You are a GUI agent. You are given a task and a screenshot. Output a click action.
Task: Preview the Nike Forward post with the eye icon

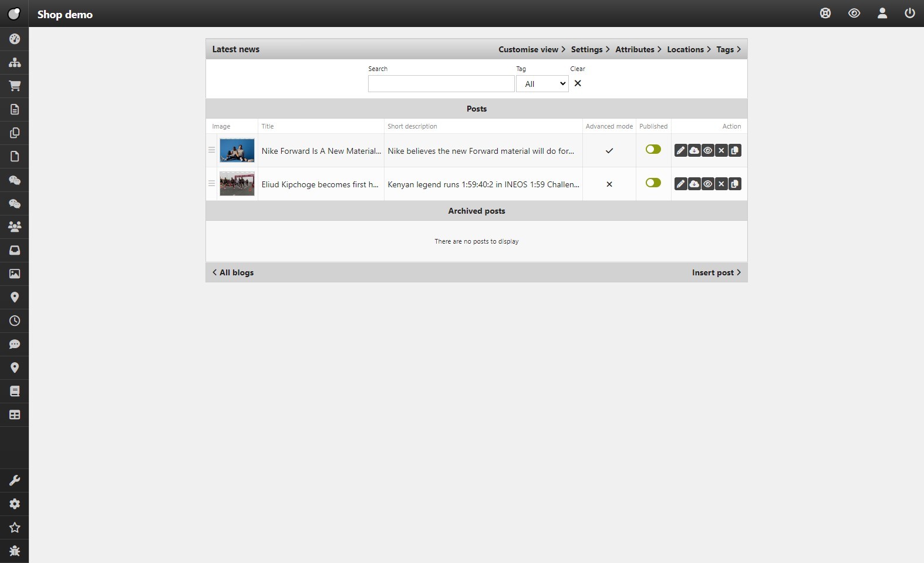[708, 151]
